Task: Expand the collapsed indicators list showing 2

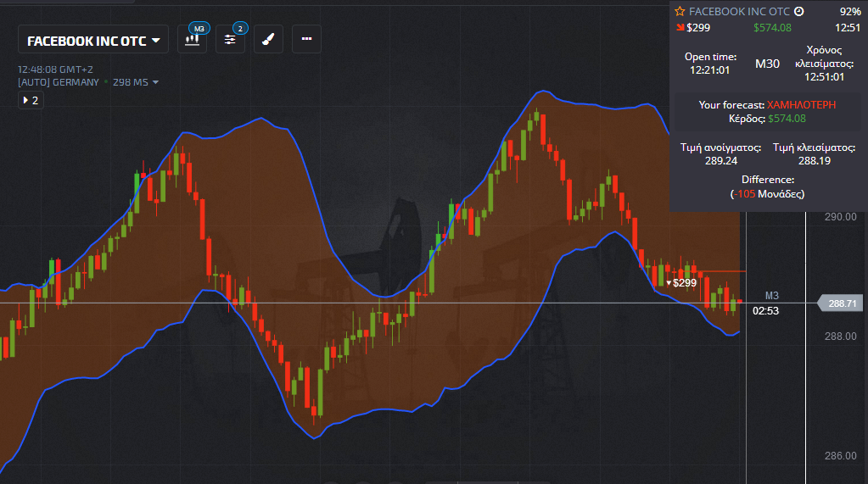Action: (31, 100)
